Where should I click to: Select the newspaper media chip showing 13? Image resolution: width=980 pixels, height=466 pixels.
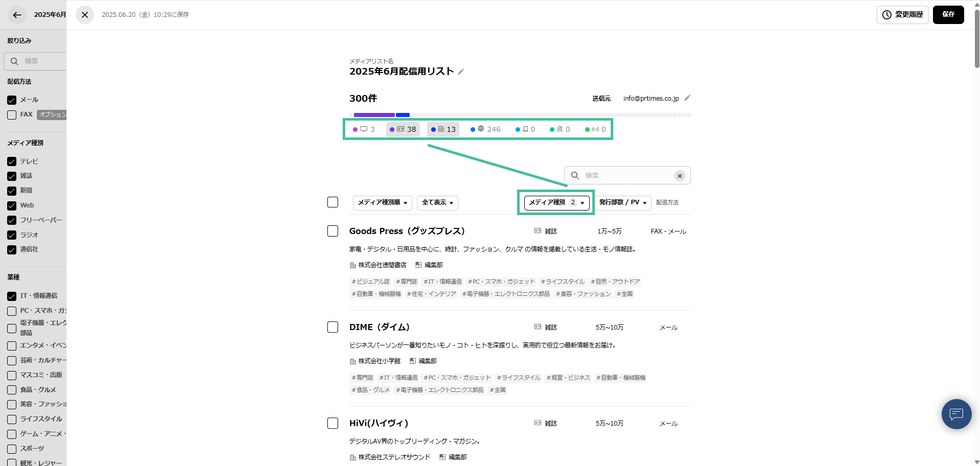[x=443, y=129]
